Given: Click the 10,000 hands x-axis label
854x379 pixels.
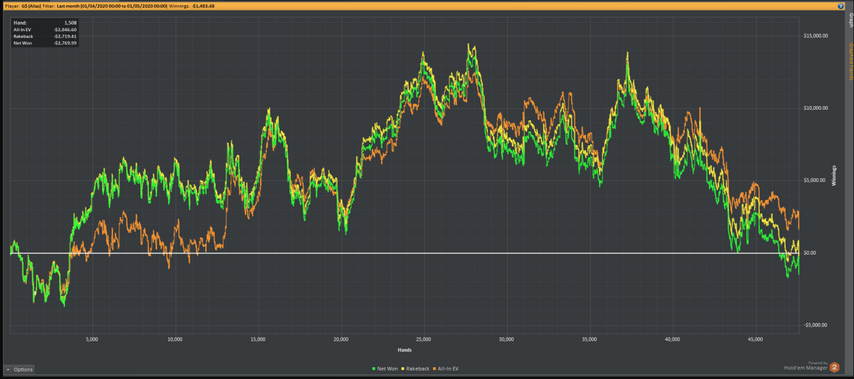Looking at the screenshot, I should coord(175,339).
